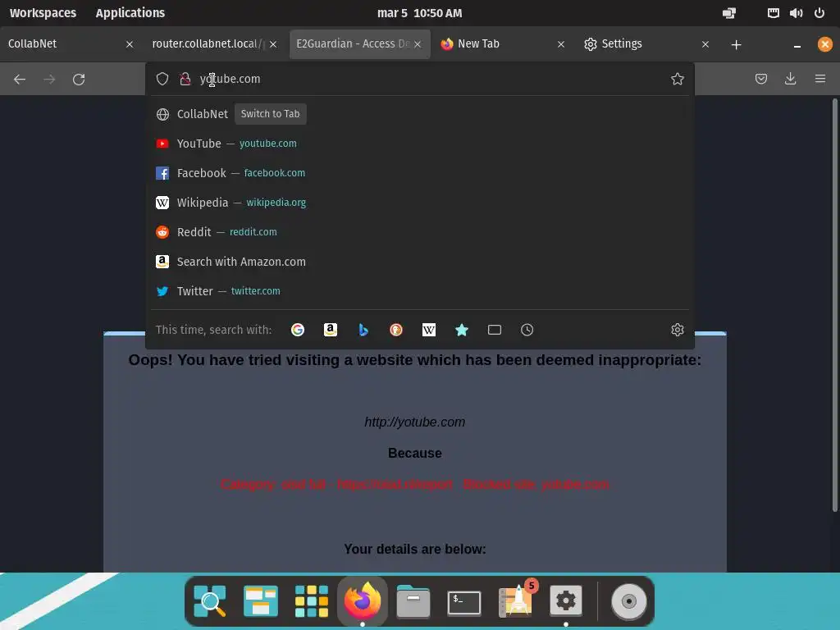Search this time with DuckDuckGo
The image size is (840, 630).
point(396,330)
